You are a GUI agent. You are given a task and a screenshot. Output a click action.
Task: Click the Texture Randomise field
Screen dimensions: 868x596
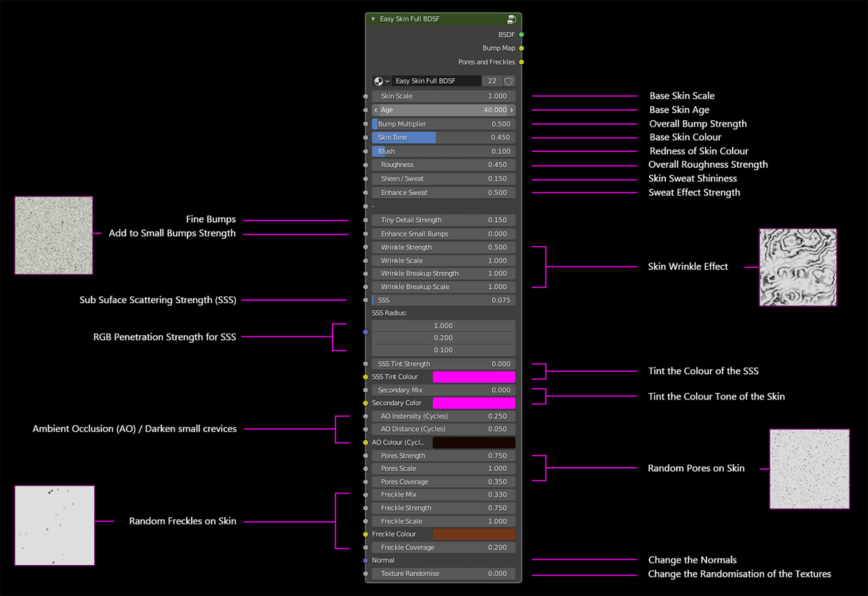click(443, 574)
